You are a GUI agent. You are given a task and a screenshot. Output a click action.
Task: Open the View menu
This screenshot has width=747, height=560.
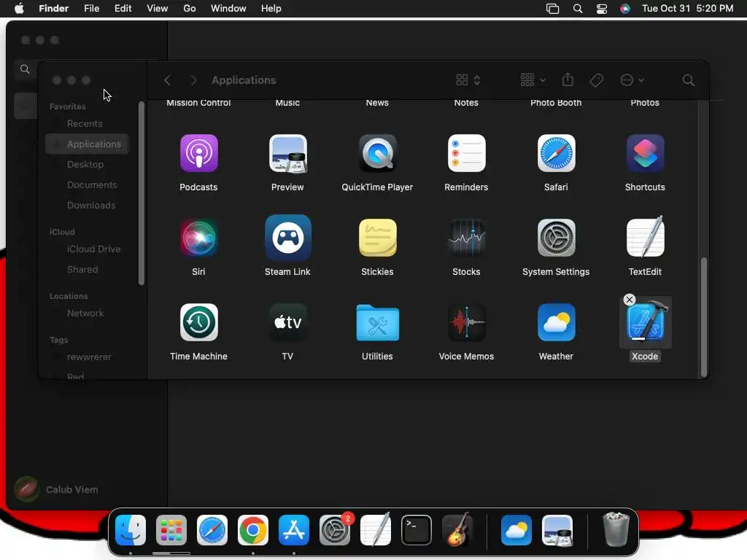(158, 9)
